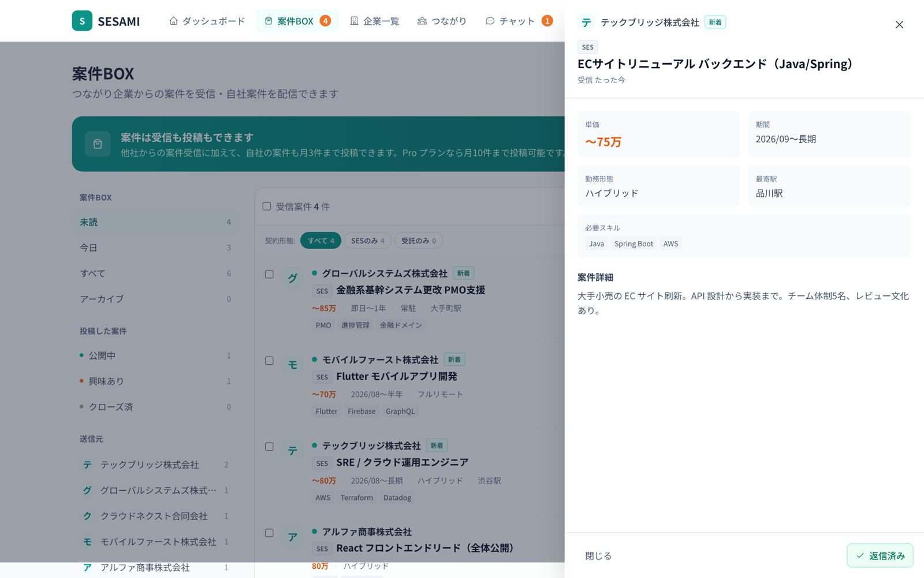The height and width of the screenshot is (578, 924).
Task: Filter by sender アルファ商事株式会社
Action: [155, 567]
